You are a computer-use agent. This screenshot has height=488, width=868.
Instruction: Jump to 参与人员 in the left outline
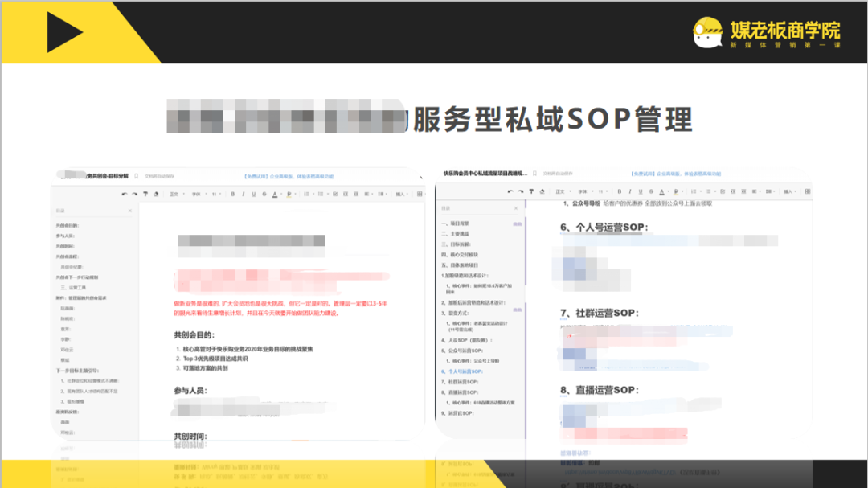click(65, 236)
